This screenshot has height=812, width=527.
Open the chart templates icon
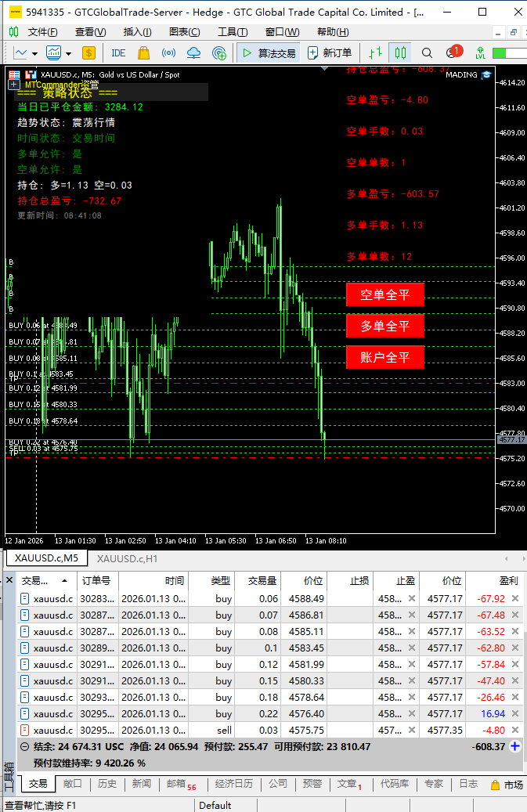(53, 52)
